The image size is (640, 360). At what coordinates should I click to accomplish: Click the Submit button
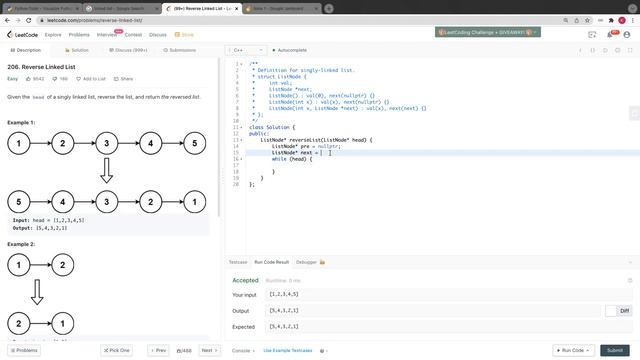click(615, 350)
